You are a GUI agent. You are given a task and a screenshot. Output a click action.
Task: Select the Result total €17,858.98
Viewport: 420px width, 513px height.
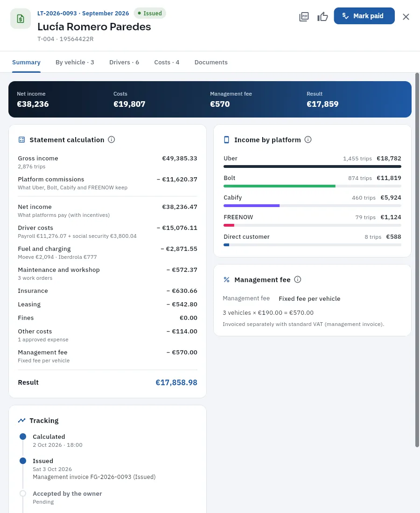[x=176, y=382]
